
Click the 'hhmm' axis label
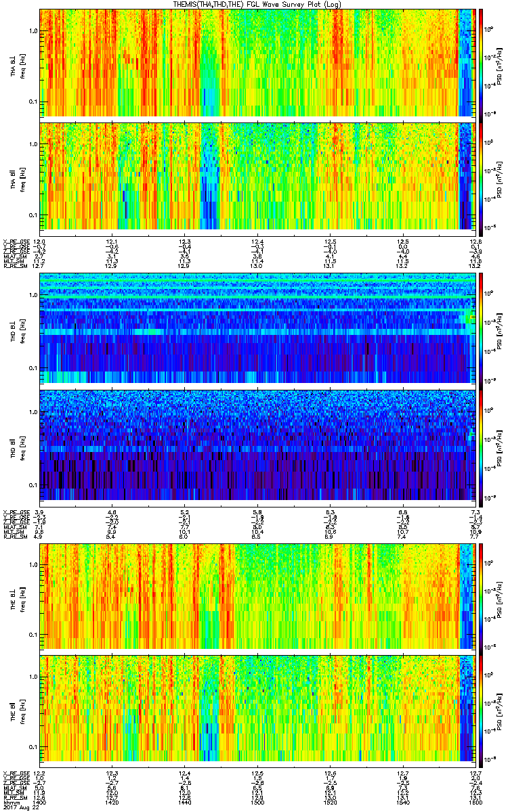click(x=10, y=801)
